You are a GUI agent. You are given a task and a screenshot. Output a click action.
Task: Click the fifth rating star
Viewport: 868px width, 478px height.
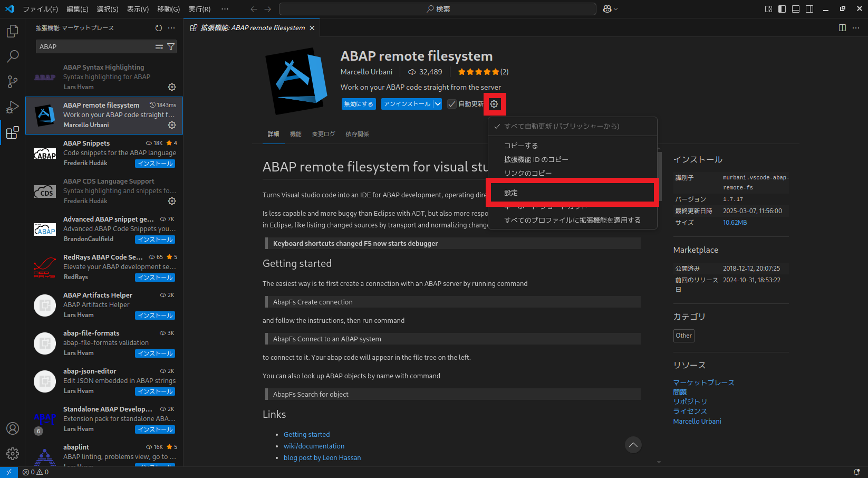tap(495, 71)
